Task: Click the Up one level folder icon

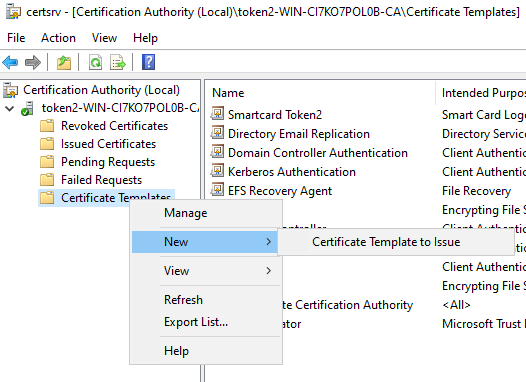Action: point(64,62)
